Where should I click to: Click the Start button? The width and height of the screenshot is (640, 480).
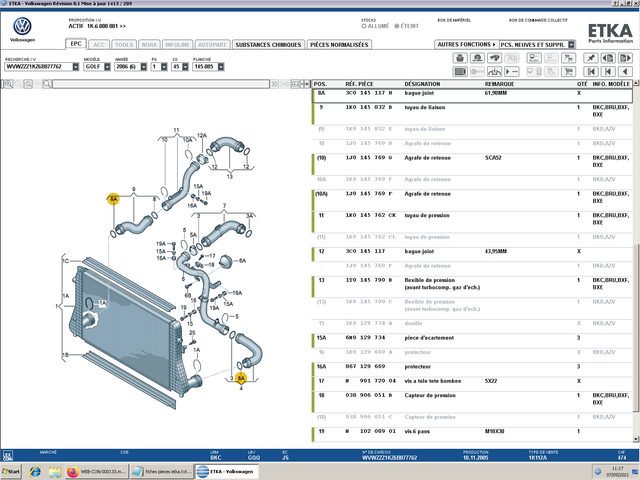(x=11, y=471)
